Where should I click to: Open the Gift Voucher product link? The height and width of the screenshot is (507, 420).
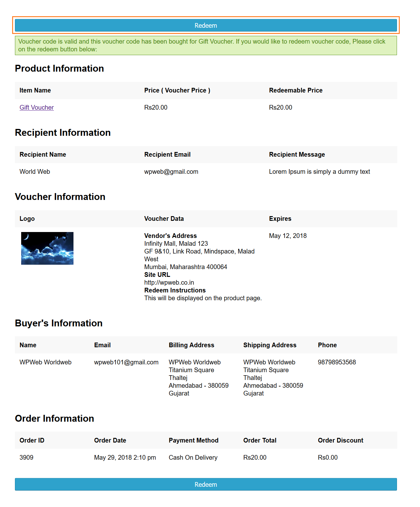point(37,107)
